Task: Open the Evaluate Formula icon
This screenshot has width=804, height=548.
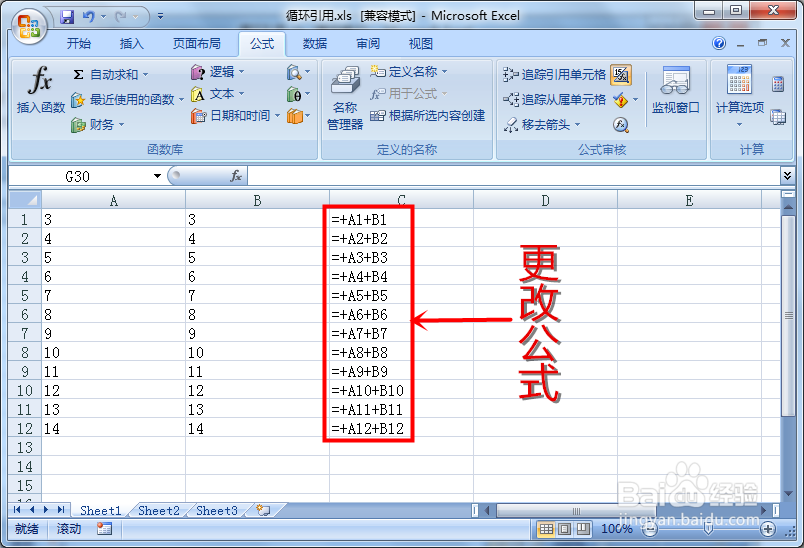Action: pos(621,125)
